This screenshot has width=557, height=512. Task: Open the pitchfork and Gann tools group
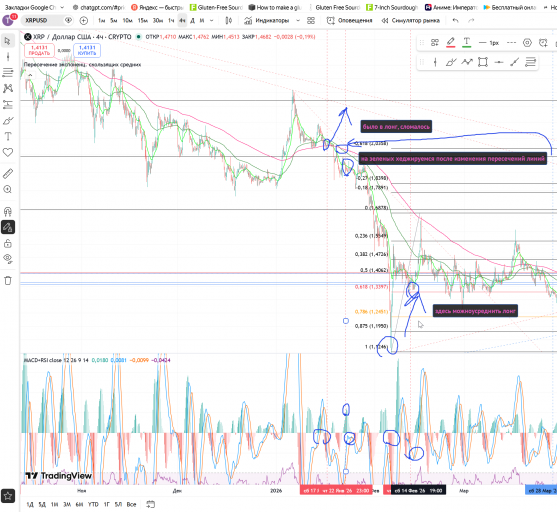(7, 88)
